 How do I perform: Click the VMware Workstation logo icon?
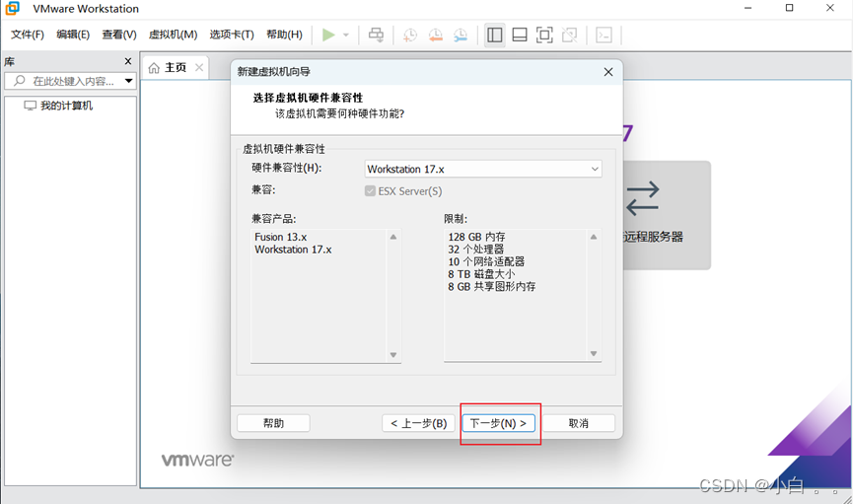(12, 8)
